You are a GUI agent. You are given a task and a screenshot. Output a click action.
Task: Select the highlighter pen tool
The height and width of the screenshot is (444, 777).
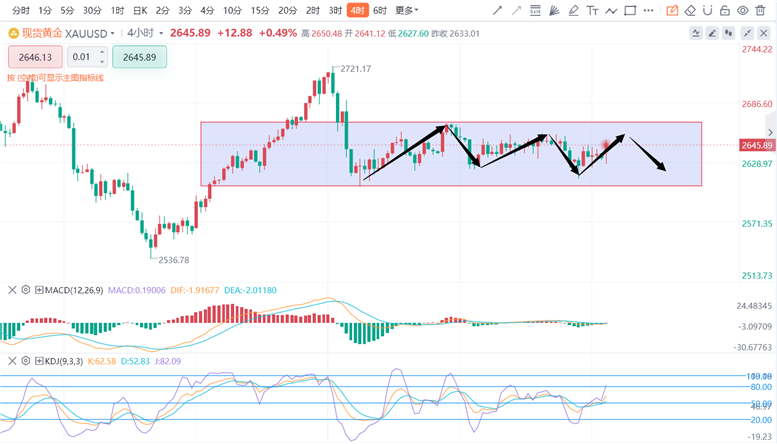click(573, 10)
